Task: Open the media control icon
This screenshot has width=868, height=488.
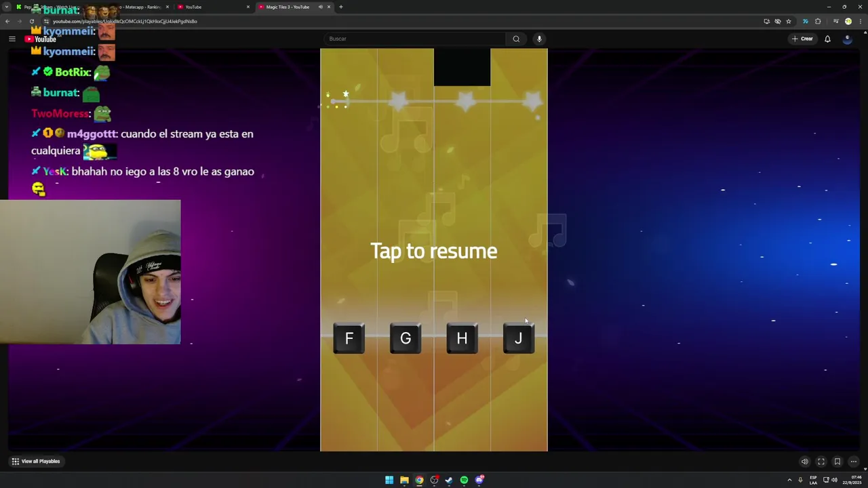Action: point(836,21)
